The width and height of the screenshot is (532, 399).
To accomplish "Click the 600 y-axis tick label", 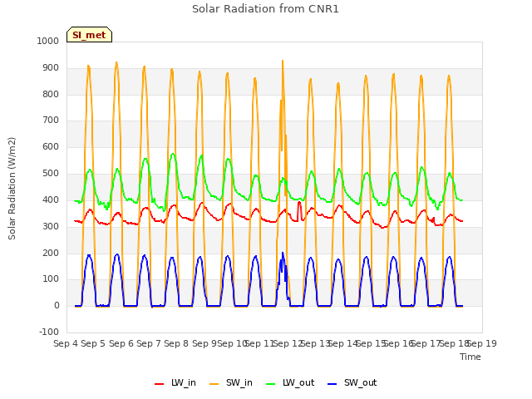I will pos(51,146).
